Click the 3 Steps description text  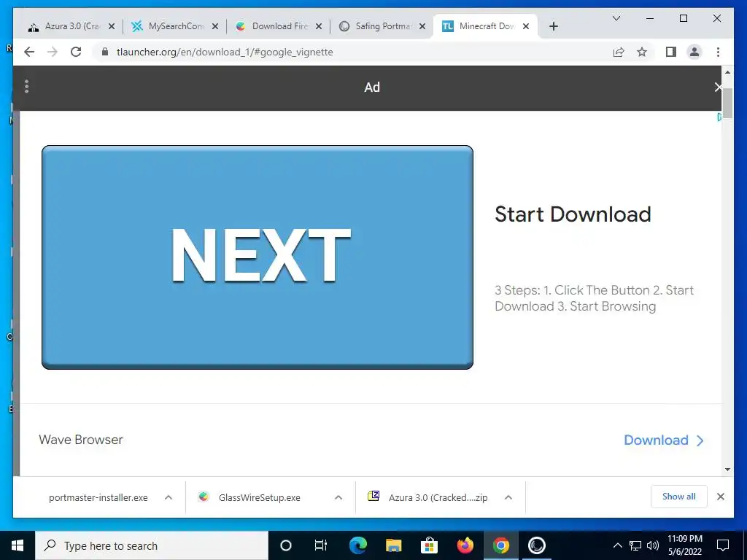pyautogui.click(x=594, y=298)
